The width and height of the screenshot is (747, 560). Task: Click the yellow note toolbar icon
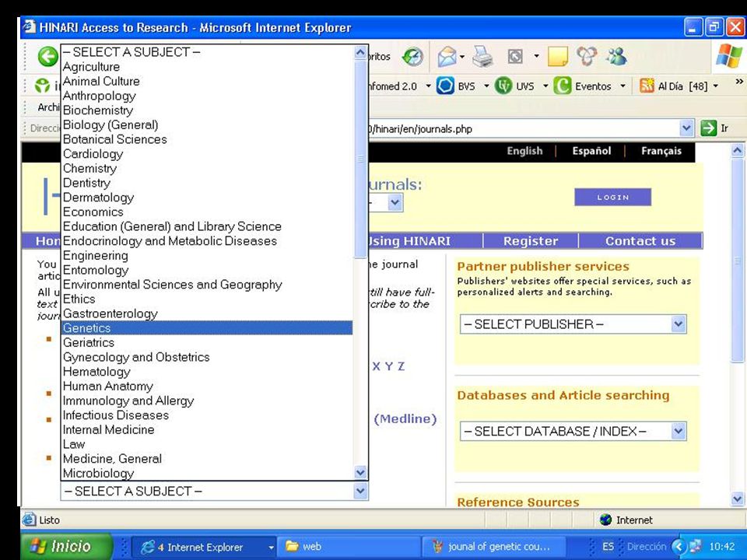tap(557, 57)
